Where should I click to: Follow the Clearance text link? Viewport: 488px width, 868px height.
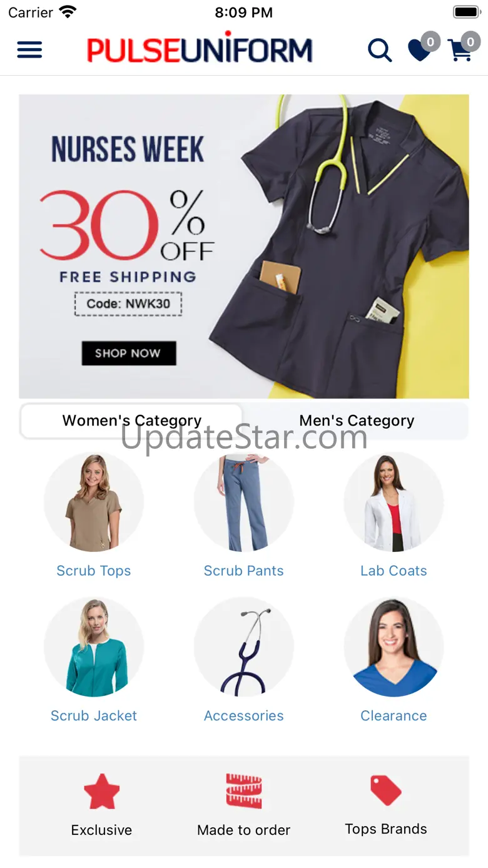click(x=394, y=716)
